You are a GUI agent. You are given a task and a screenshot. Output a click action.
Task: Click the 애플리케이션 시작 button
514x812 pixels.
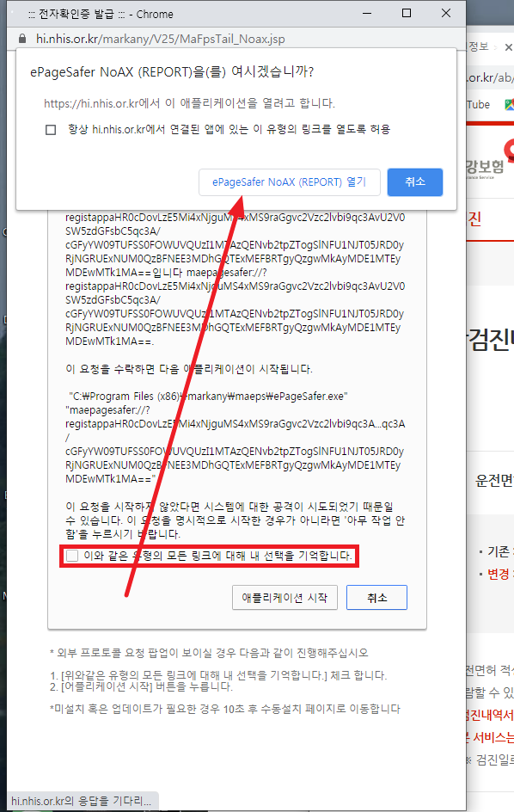click(x=285, y=598)
